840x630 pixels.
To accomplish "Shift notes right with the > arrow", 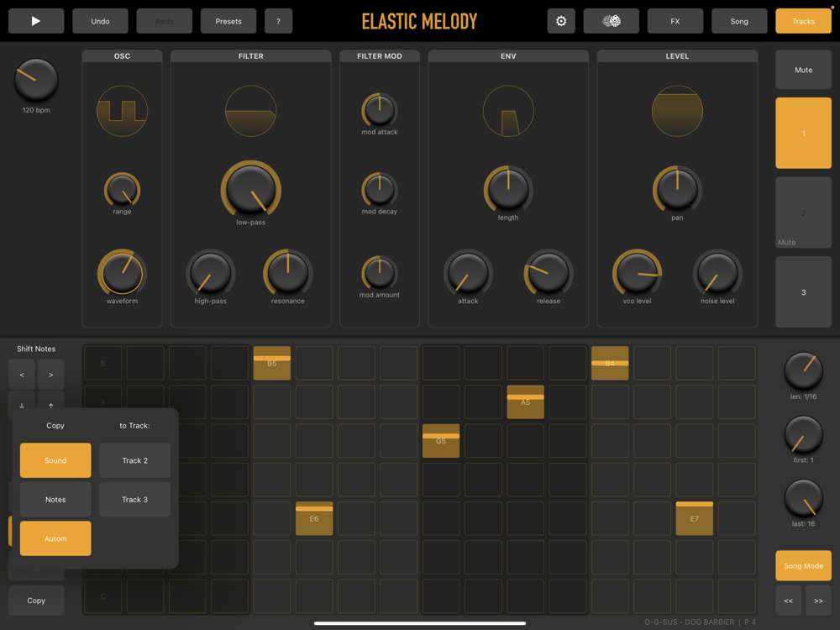I will [x=51, y=375].
